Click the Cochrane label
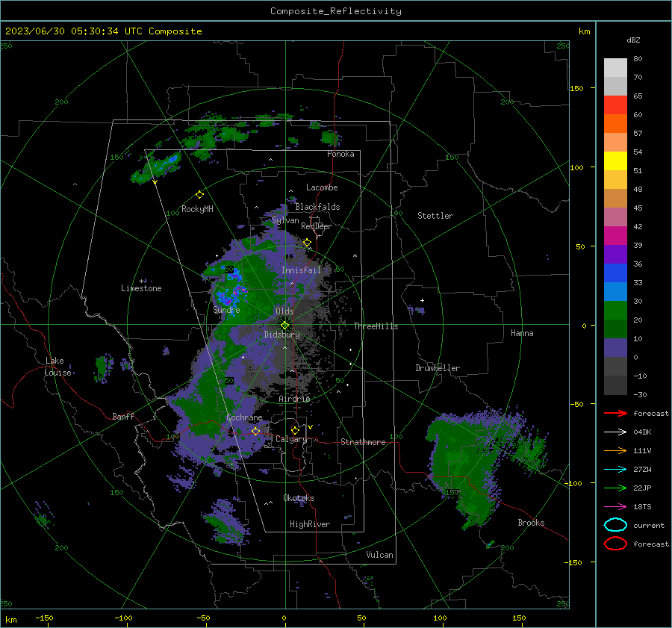 tap(244, 417)
